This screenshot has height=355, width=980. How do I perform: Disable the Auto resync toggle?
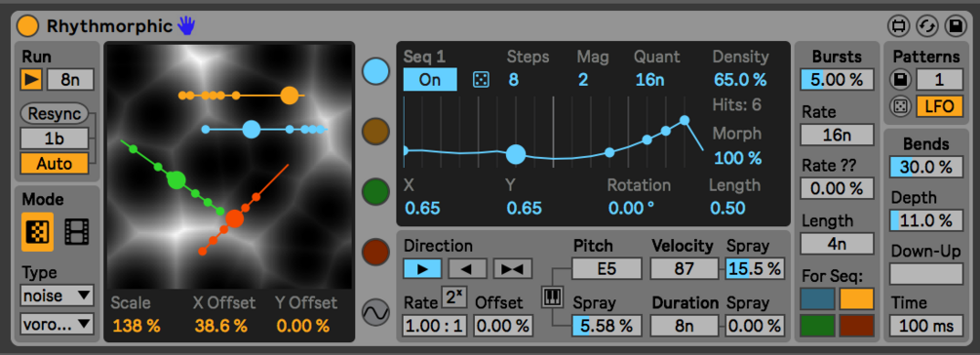55,164
